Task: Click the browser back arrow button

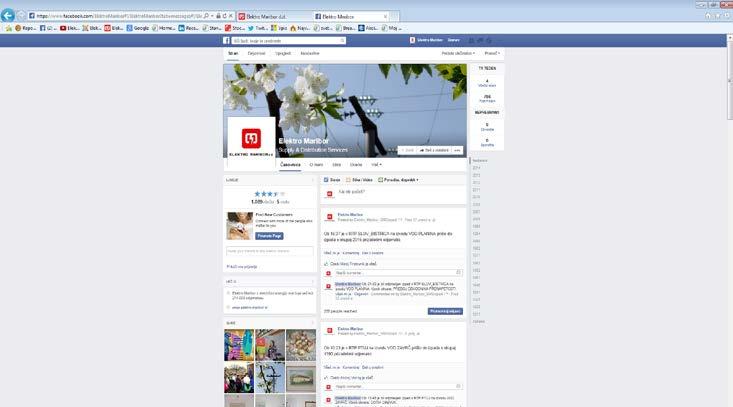Action: [7, 15]
